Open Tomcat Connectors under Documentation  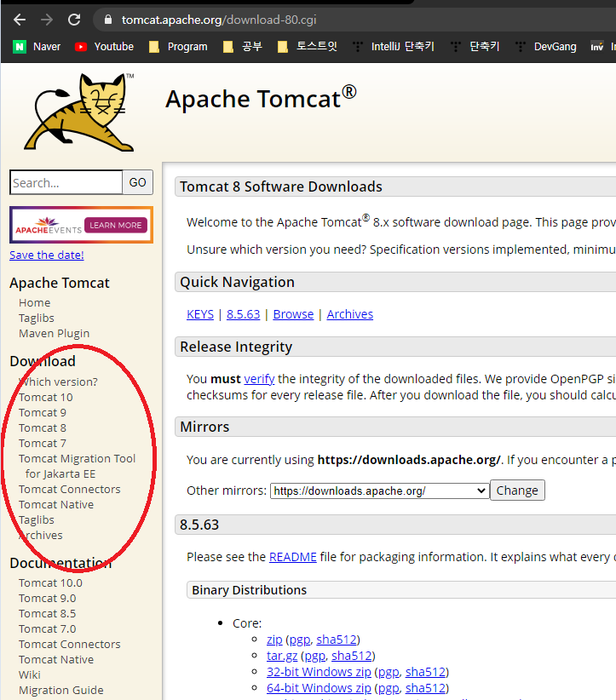pos(70,644)
